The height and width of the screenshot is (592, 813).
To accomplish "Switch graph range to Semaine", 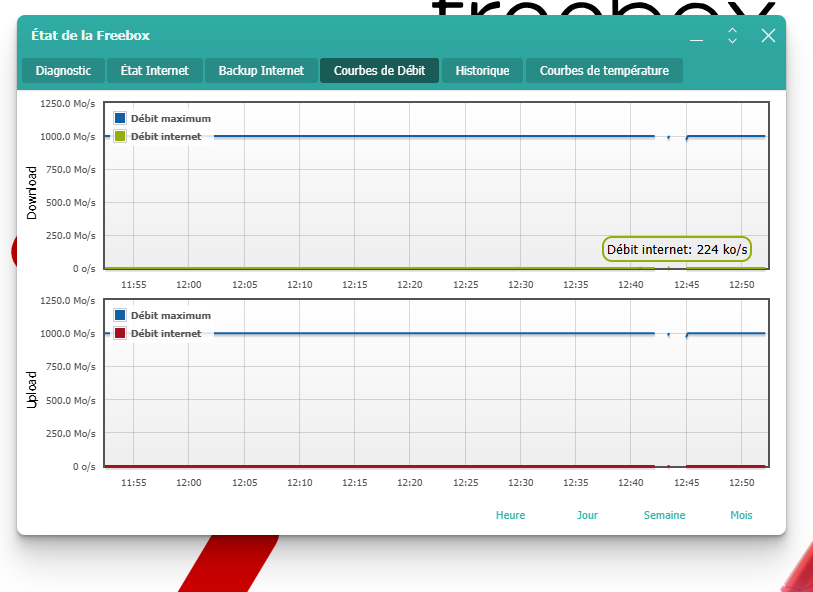I will pyautogui.click(x=665, y=515).
